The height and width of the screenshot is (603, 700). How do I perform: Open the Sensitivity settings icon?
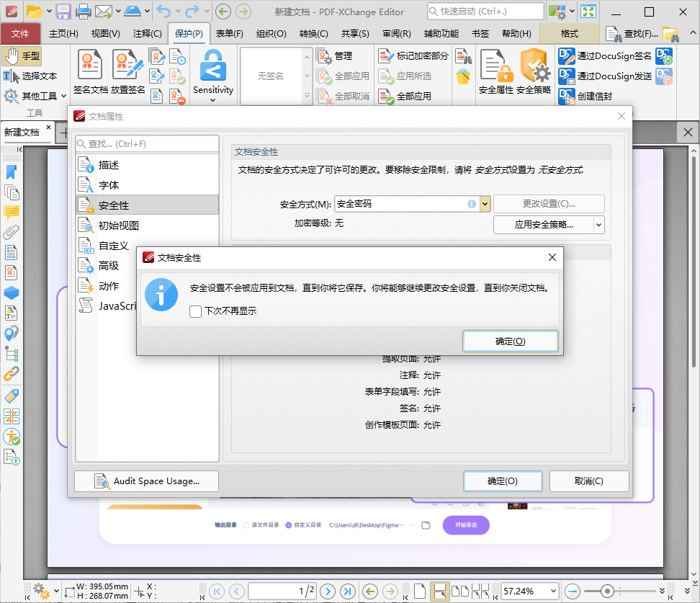pyautogui.click(x=212, y=72)
